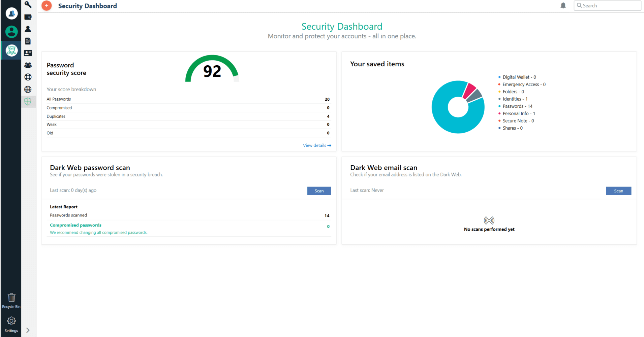Expand the sidebar with the chevron arrow
The image size is (644, 337).
(28, 330)
